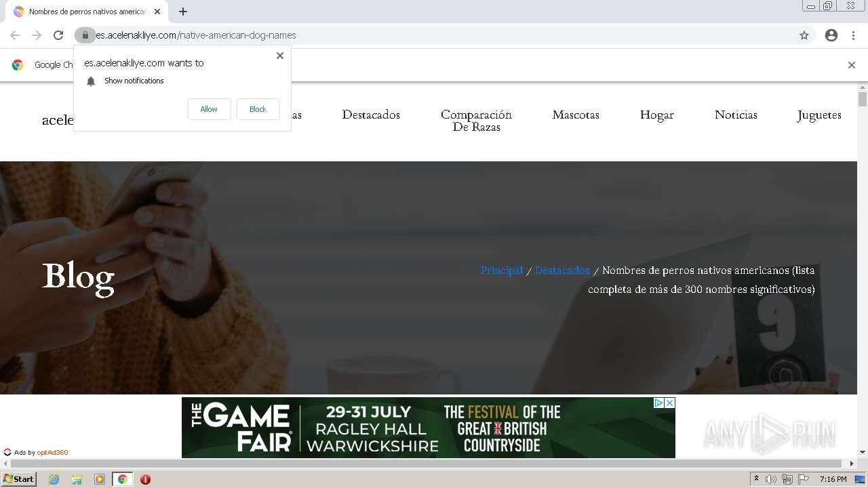The width and height of the screenshot is (868, 488).
Task: Open the Windows Start menu
Action: click(18, 479)
